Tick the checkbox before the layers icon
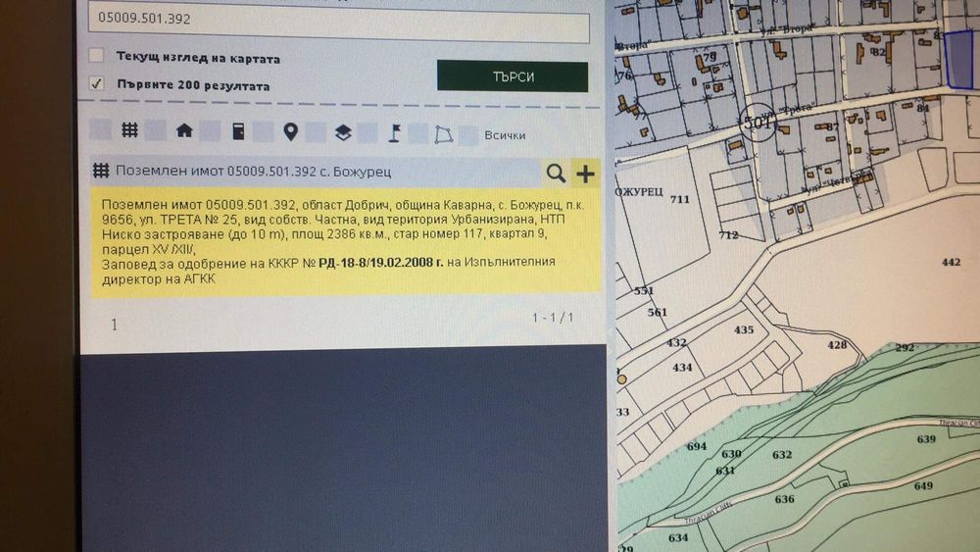The image size is (980, 552). point(316,132)
